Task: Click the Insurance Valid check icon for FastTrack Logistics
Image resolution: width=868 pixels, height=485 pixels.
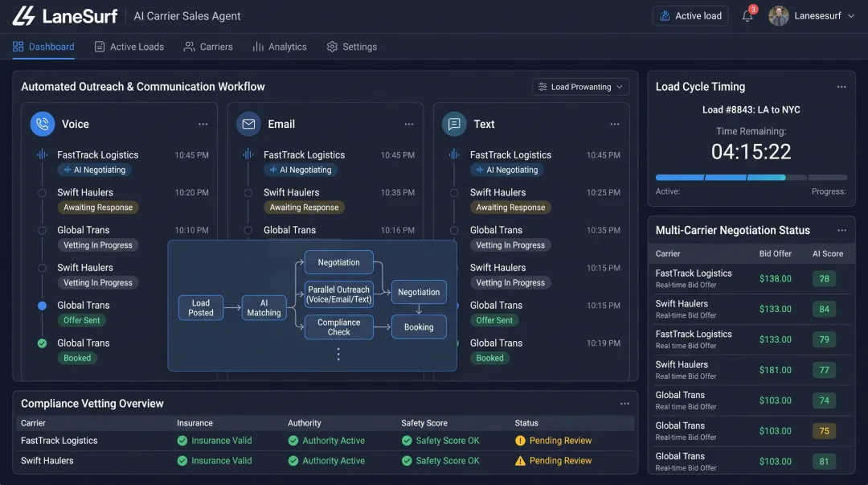Action: click(x=182, y=441)
